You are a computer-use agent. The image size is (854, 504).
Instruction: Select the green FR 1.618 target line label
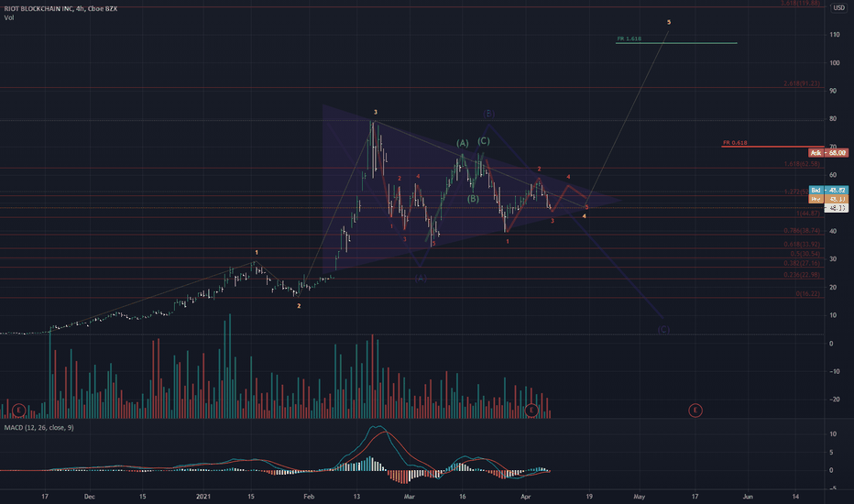[630, 39]
